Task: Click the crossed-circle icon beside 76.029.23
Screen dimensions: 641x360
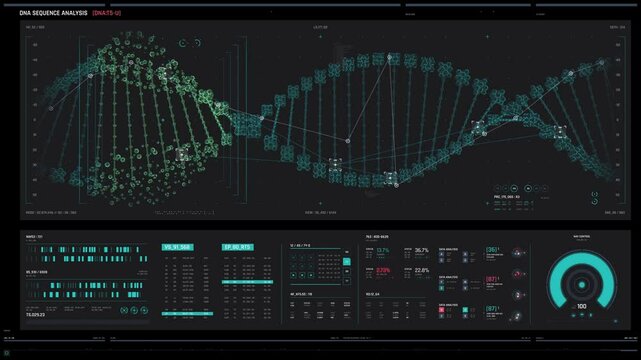Action: (124, 311)
